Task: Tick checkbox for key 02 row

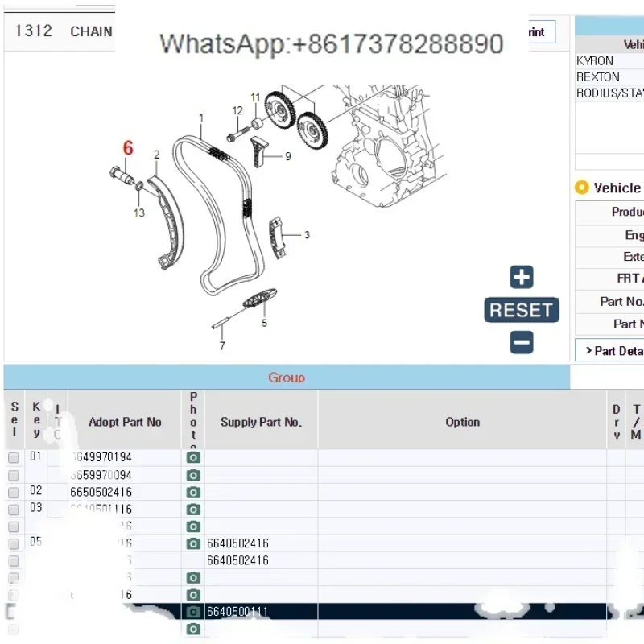Action: (x=14, y=493)
